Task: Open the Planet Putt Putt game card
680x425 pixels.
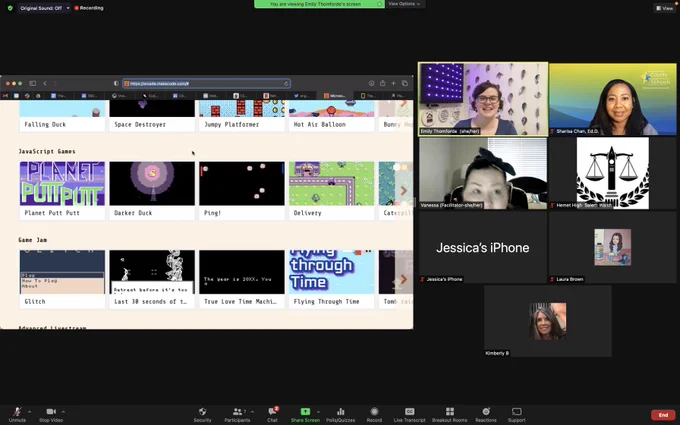Action: click(x=62, y=191)
